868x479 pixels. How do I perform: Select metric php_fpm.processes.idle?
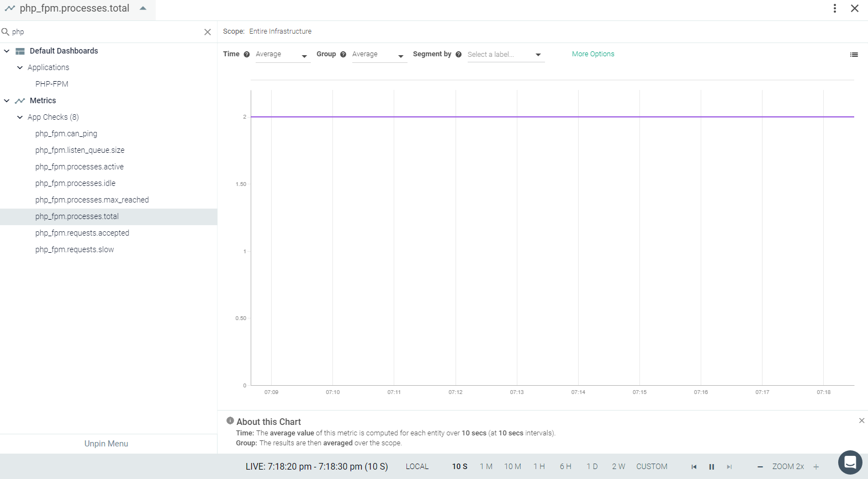coord(76,183)
